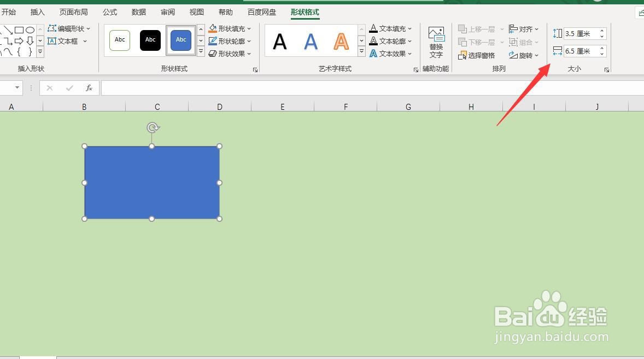This screenshot has width=644, height=359.
Task: Click the 大小 dialog launcher
Action: 606,69
